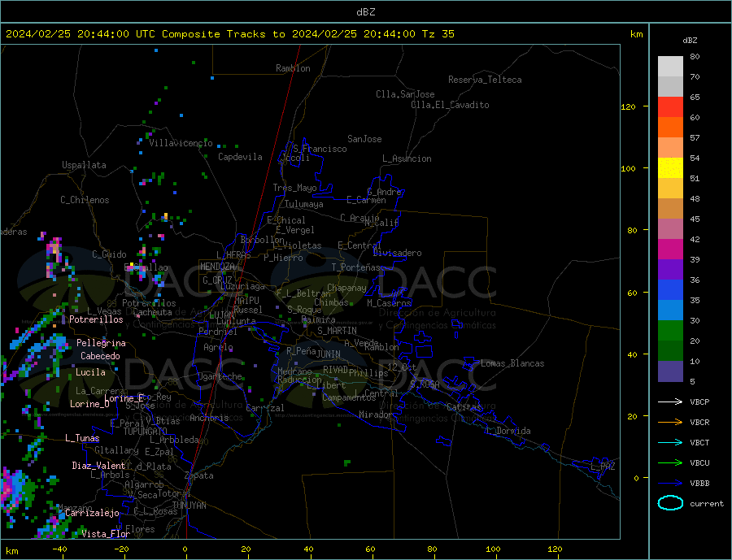Screen dimensions: 732x560
Task: Click the -40 km tick on the bottom axis
Action: [x=59, y=549]
